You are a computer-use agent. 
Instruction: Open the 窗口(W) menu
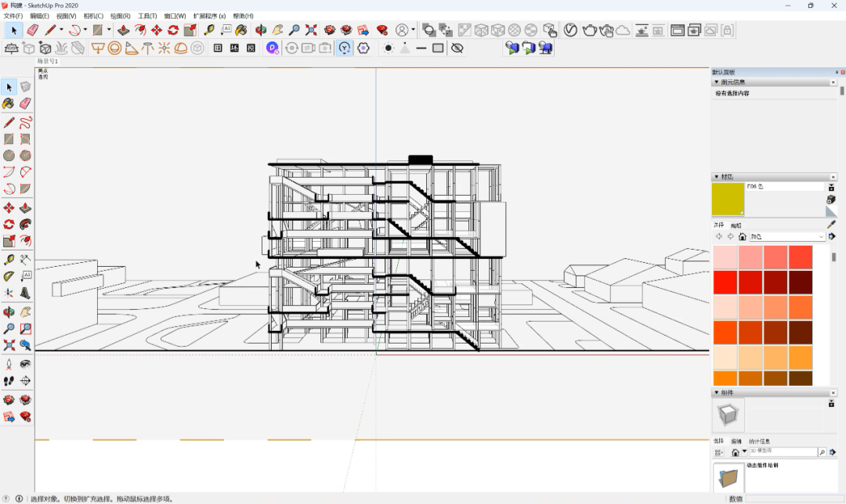click(x=175, y=16)
